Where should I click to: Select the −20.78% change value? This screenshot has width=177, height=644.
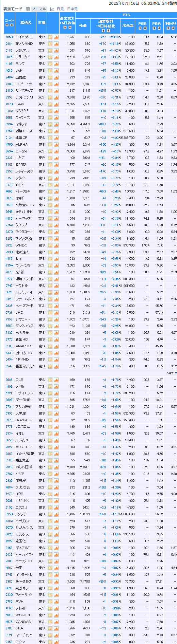click(115, 37)
